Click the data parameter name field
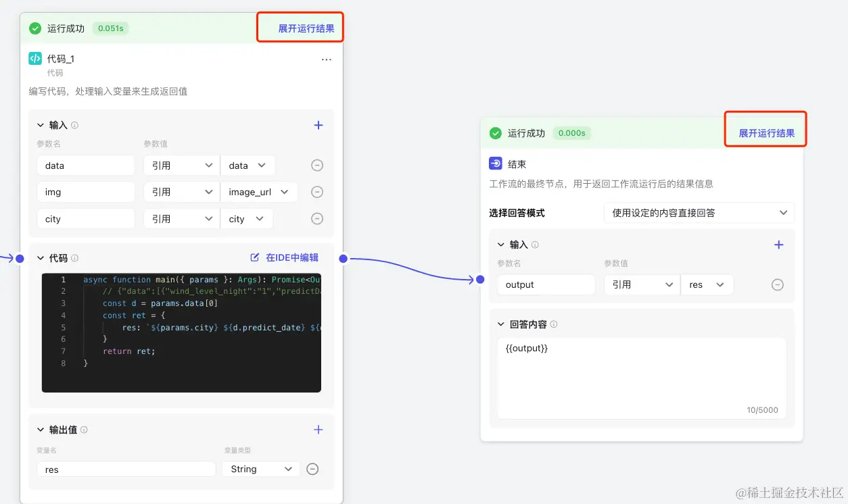Image resolution: width=848 pixels, height=504 pixels. (x=86, y=166)
